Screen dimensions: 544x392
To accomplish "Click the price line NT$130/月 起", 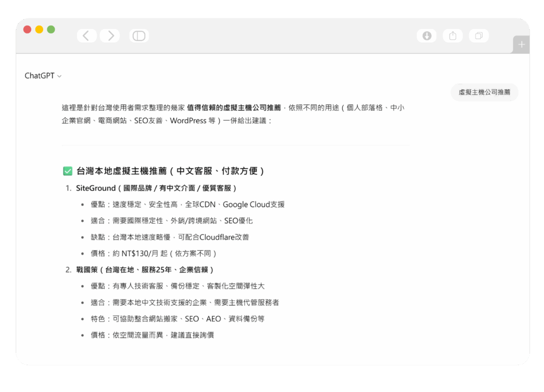I will 154,253.
